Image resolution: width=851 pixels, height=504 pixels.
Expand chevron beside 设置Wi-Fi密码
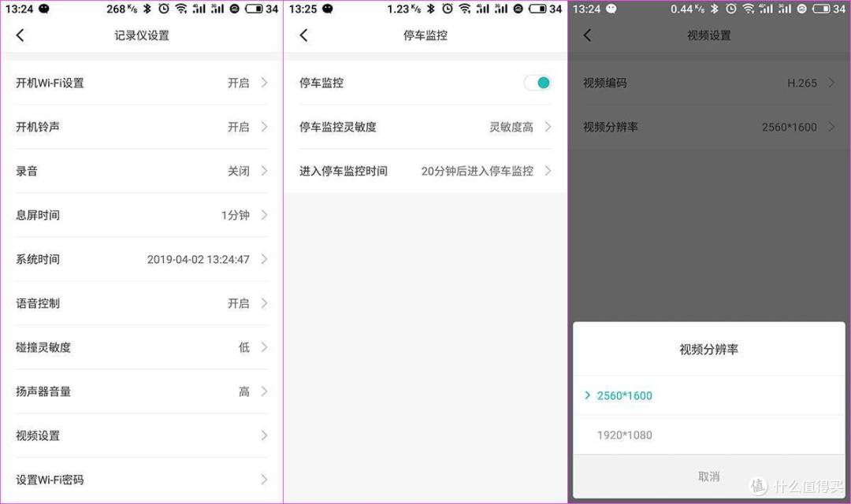pos(264,479)
